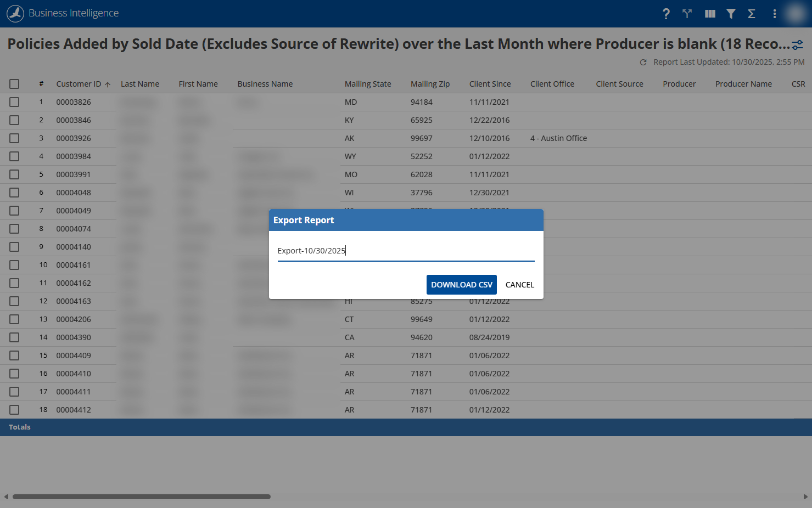
Task: Click the Business Name column header
Action: click(265, 84)
